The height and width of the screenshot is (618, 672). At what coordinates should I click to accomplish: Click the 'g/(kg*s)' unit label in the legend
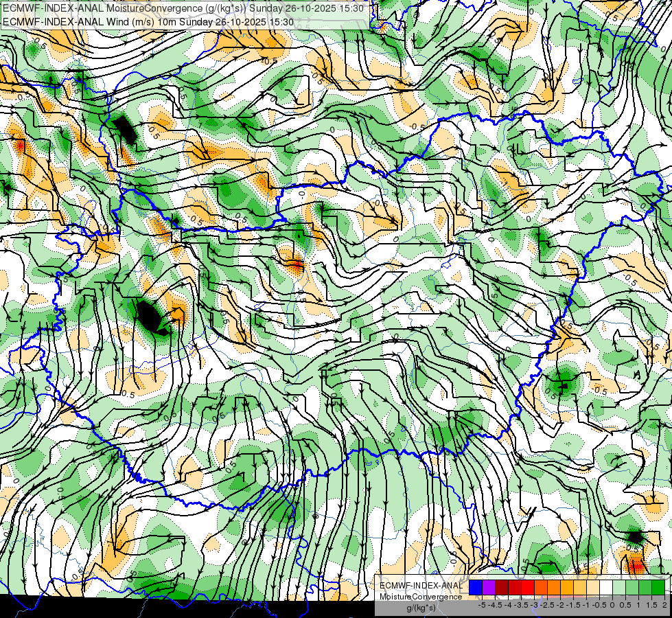(x=421, y=608)
